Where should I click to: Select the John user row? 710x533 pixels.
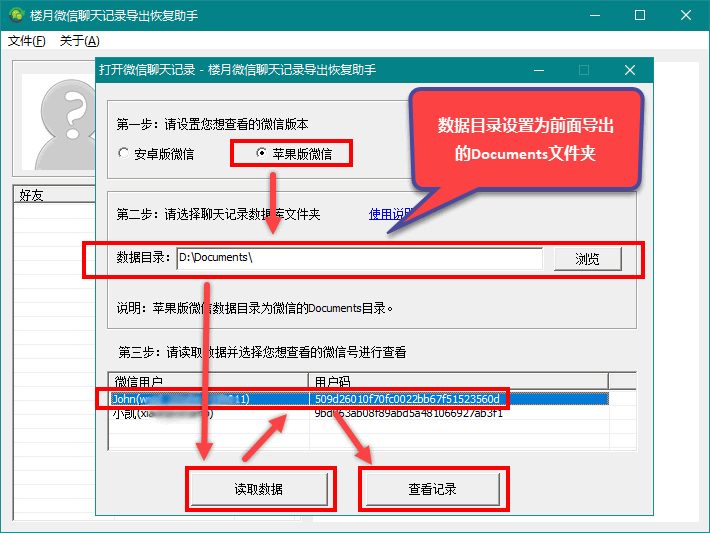click(x=360, y=399)
